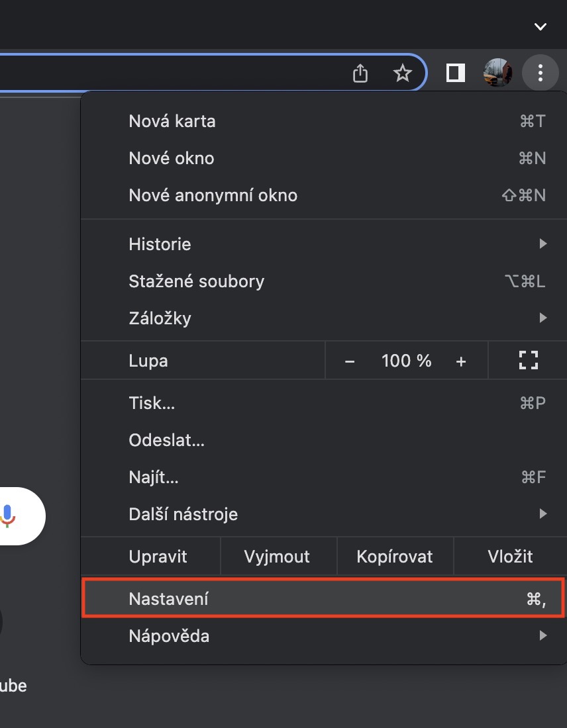Click the voice search microphone icon
This screenshot has height=728, width=567.
[9, 516]
